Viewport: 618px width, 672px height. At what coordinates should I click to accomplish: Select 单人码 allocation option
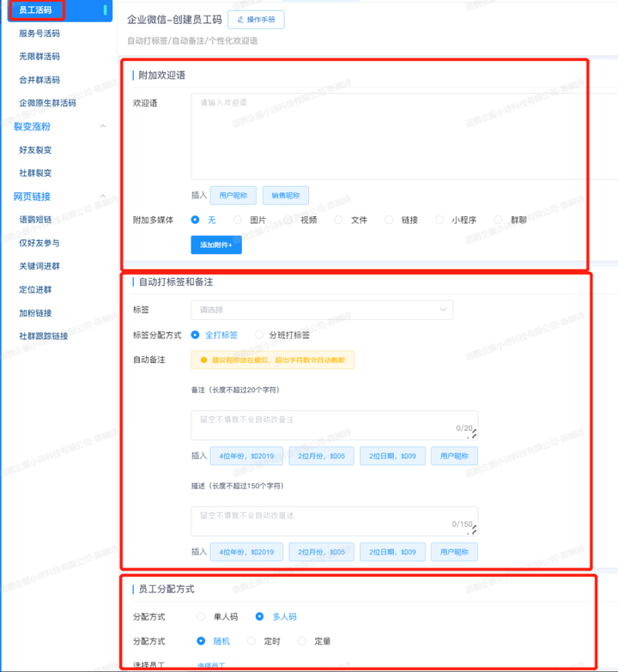click(201, 616)
